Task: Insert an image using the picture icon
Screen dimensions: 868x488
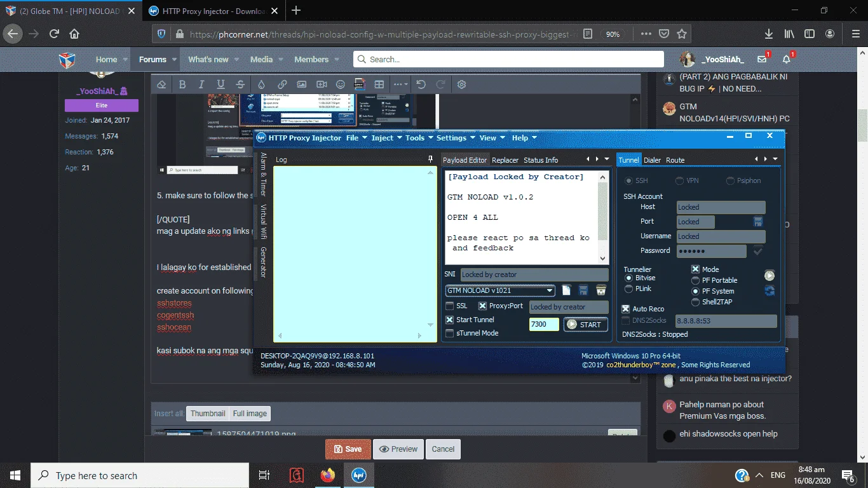Action: 301,85
